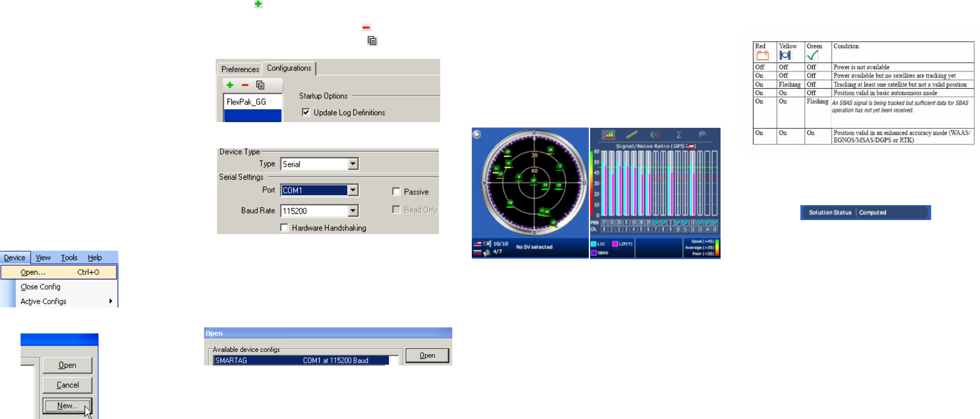Image resolution: width=980 pixels, height=419 pixels.
Task: Click the cyan L1C legend swatch
Action: [x=594, y=244]
